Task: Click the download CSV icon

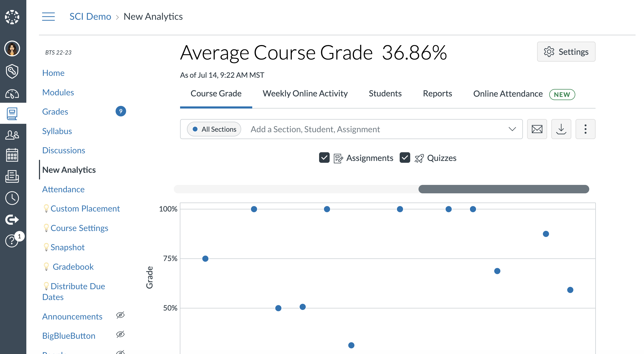Action: point(561,129)
